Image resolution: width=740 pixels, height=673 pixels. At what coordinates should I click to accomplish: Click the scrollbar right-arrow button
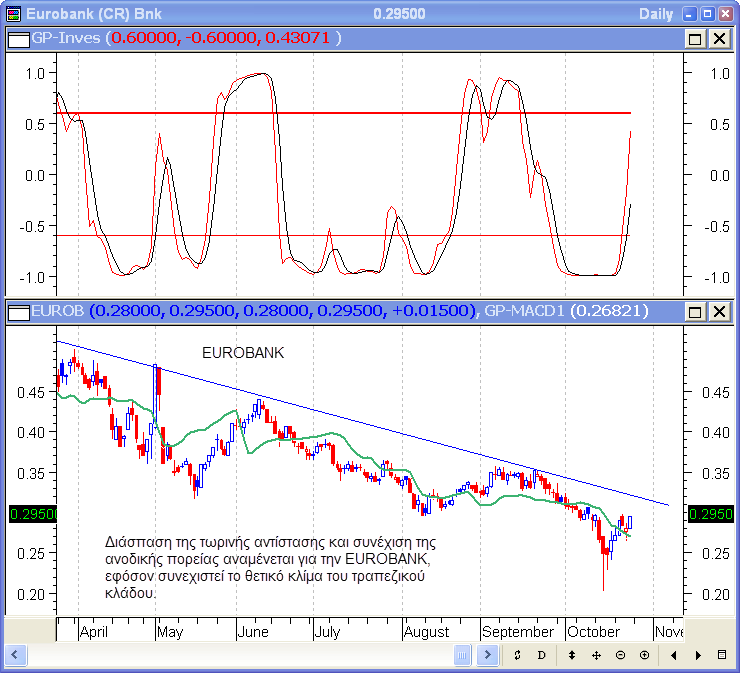pyautogui.click(x=488, y=655)
